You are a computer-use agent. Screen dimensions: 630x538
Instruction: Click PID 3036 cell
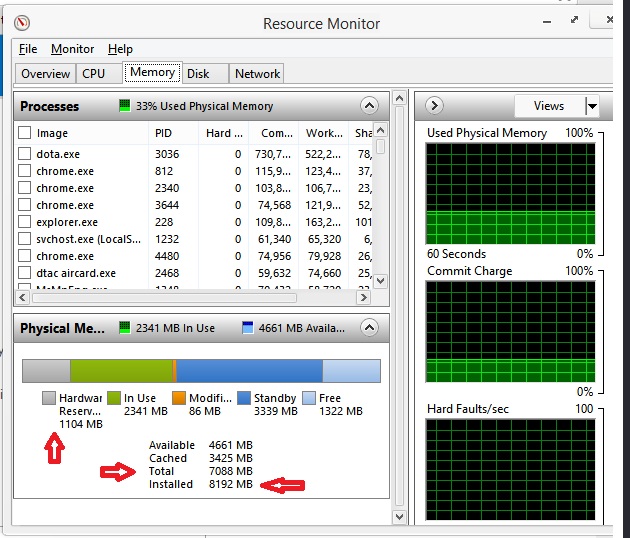[x=167, y=154]
